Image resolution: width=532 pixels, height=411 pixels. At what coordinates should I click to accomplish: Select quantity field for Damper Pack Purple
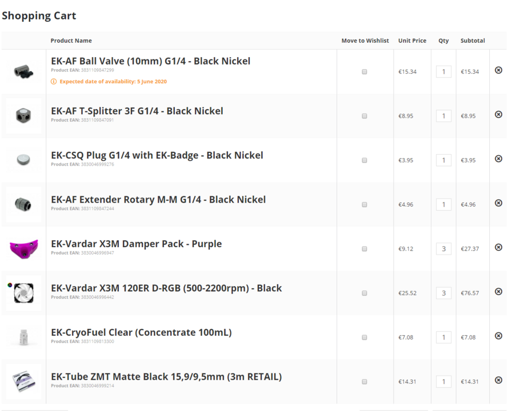tap(443, 249)
